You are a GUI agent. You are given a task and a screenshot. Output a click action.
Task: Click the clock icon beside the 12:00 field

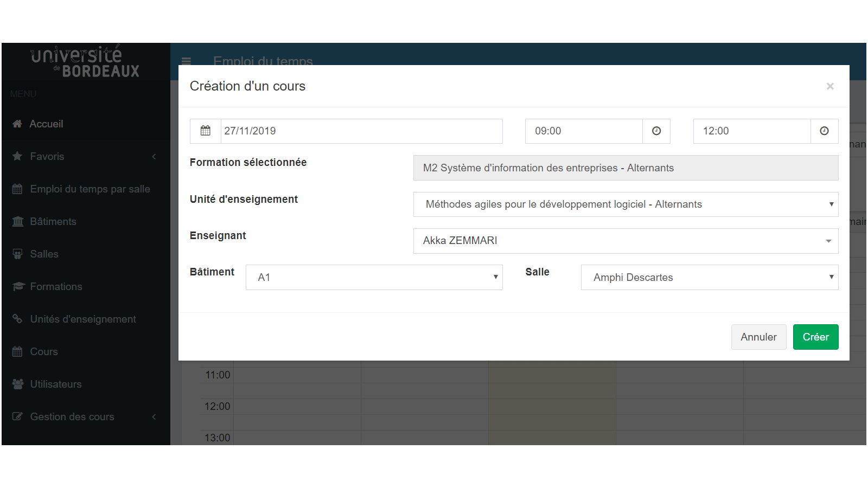coord(824,131)
